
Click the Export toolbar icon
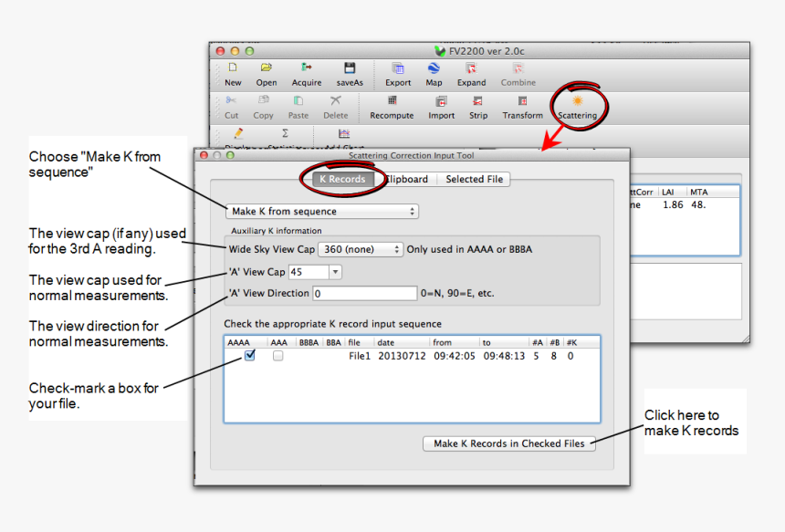click(x=398, y=68)
